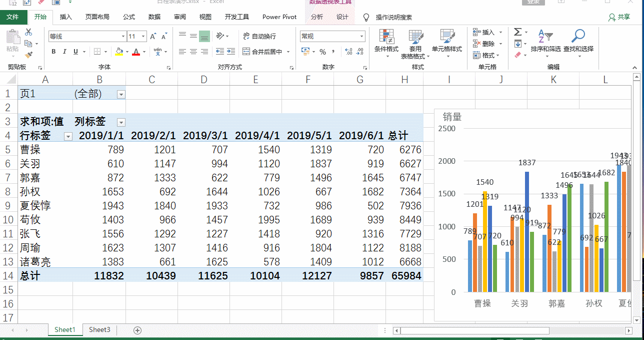The width and height of the screenshot is (644, 340).
Task: Switch to the 公式 ribbon tab
Action: click(129, 17)
